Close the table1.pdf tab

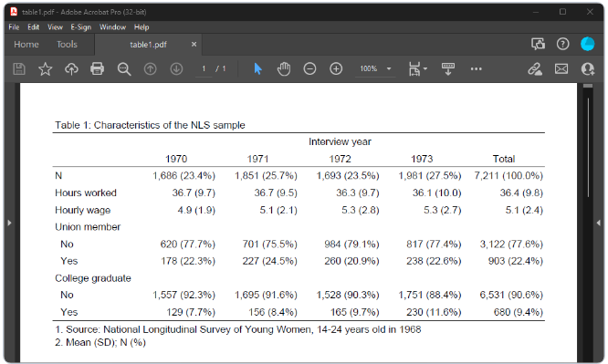[x=194, y=45]
